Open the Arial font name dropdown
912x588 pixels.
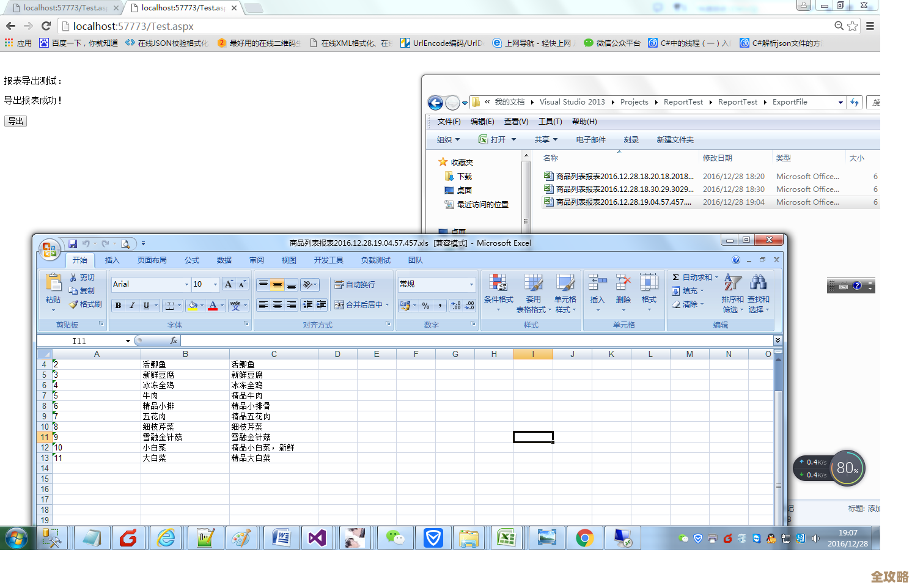tap(186, 284)
